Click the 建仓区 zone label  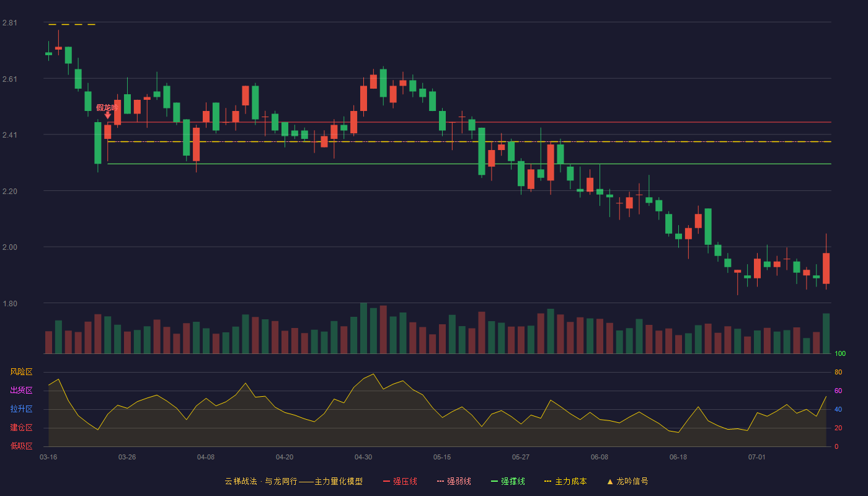pyautogui.click(x=21, y=428)
